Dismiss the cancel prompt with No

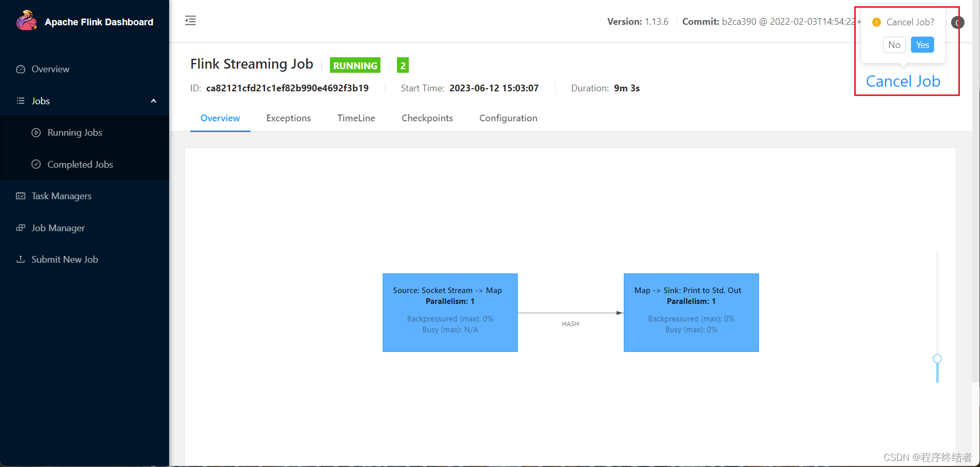[x=894, y=45]
